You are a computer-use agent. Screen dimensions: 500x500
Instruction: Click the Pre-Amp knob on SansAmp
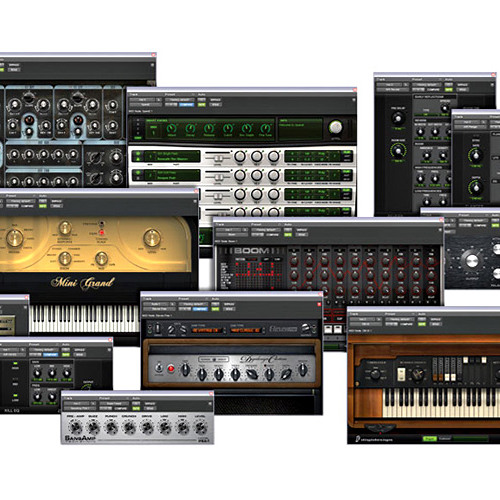[75, 427]
